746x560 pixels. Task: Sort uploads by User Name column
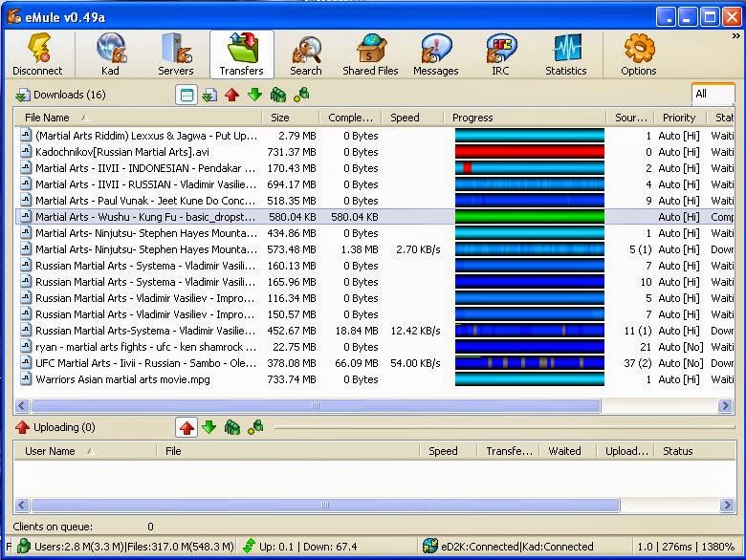tap(85, 451)
